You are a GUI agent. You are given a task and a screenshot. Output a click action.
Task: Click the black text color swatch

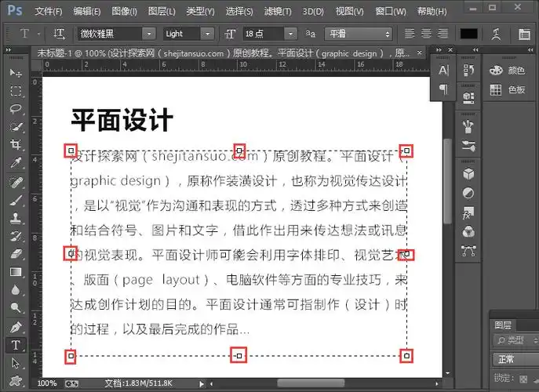[468, 34]
